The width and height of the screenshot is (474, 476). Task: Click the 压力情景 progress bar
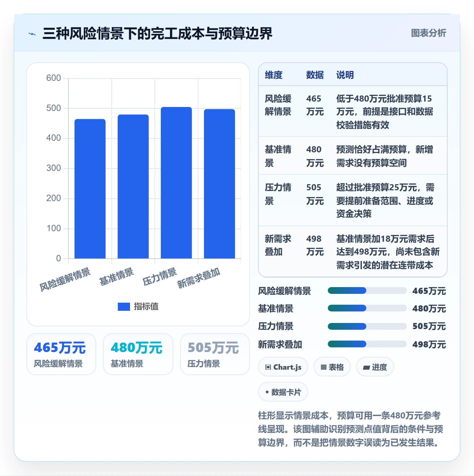367,326
